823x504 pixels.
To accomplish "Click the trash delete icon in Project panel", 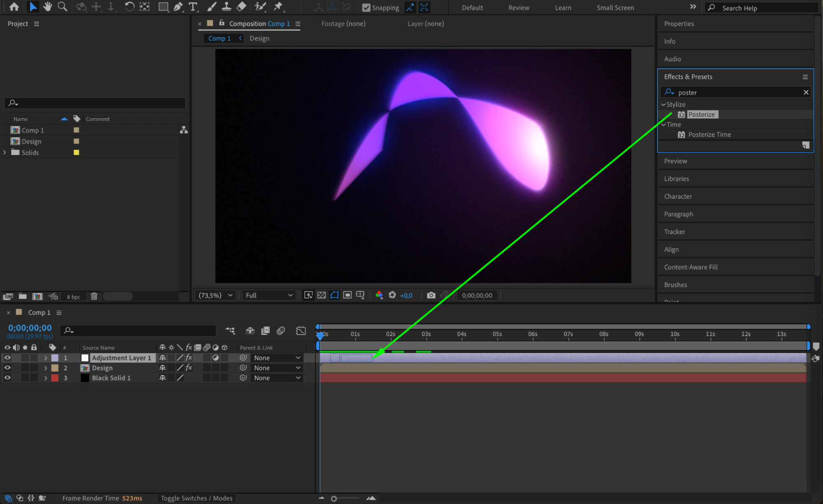I will coord(94,296).
